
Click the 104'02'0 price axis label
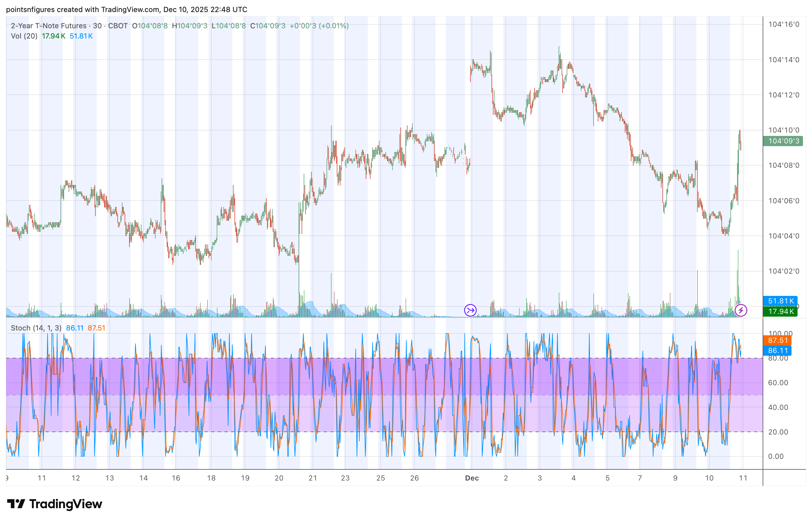click(x=783, y=271)
